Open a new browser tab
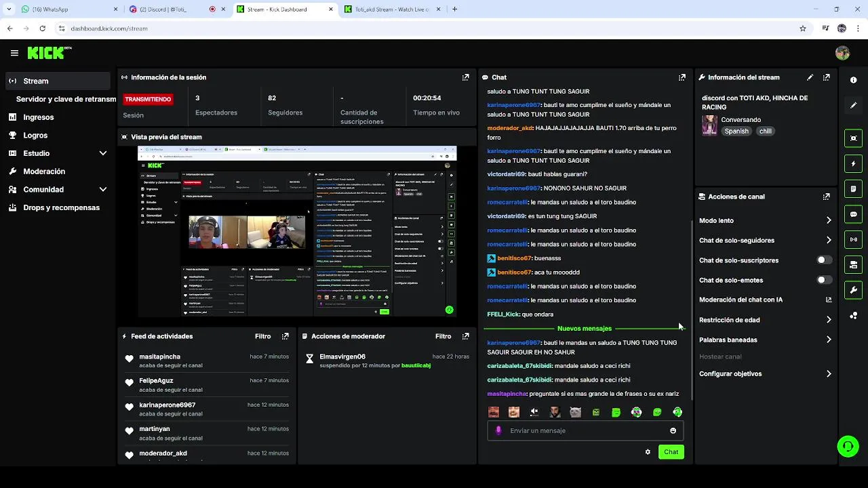Screen dimensions: 868x488 [x=454, y=9]
